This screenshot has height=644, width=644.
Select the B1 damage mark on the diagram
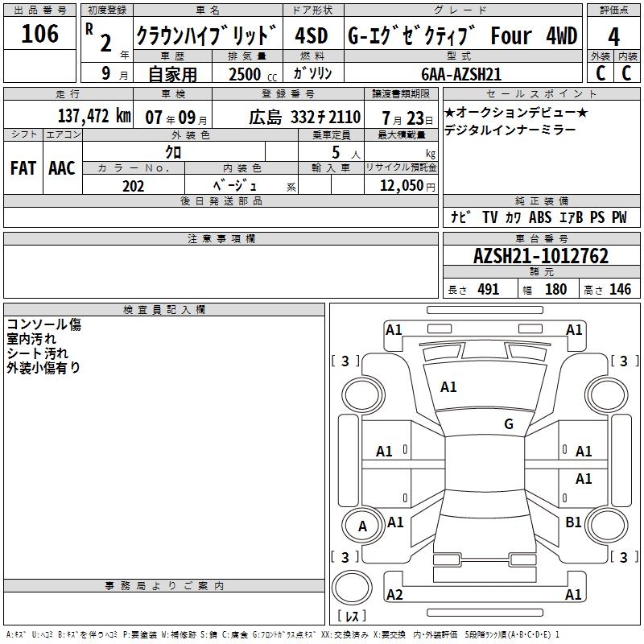573,522
